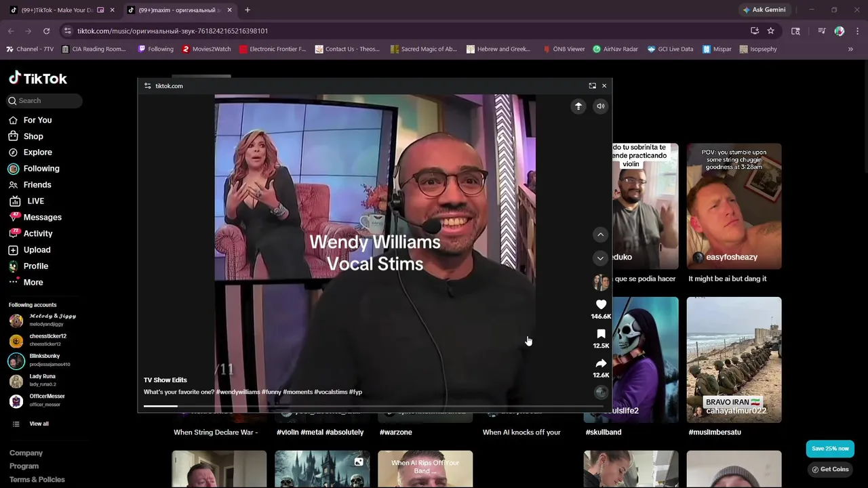Click the install app icon in address bar

point(755,31)
